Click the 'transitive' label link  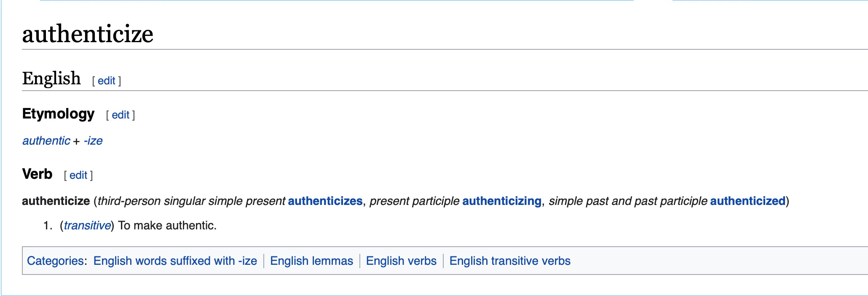tap(87, 226)
